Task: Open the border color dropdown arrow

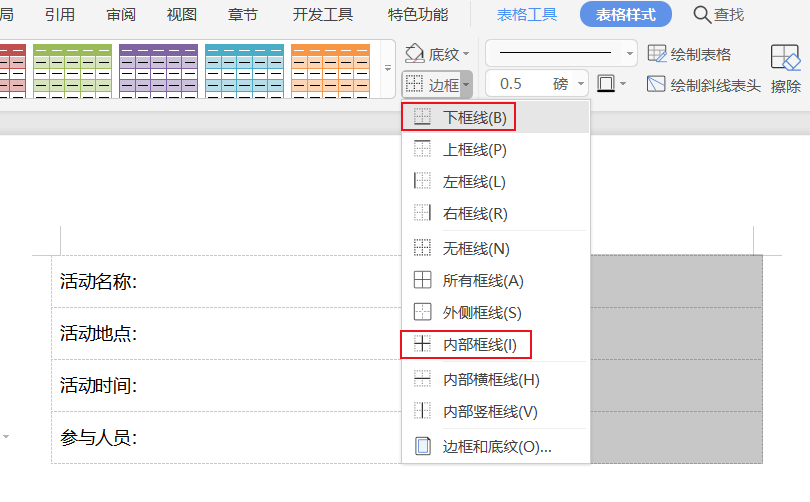Action: click(x=623, y=84)
